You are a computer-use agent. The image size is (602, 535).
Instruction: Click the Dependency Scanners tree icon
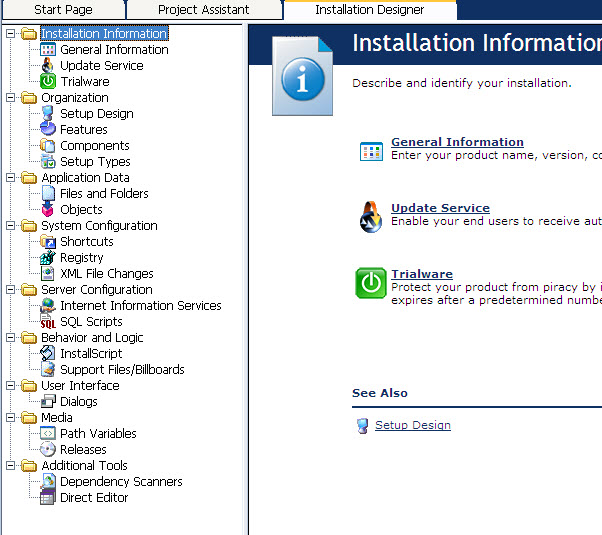coord(48,482)
